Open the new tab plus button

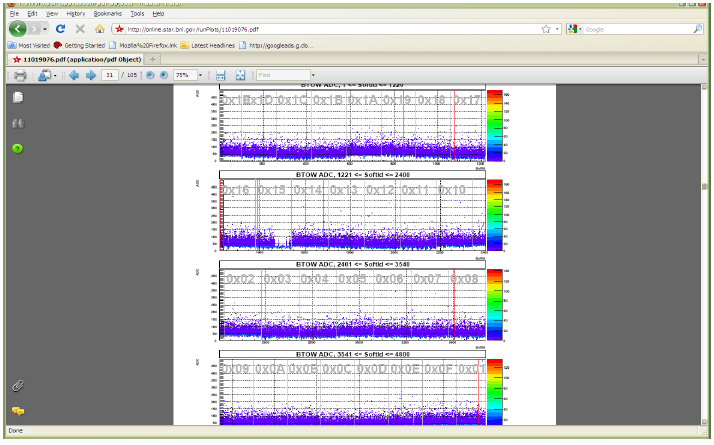click(x=152, y=59)
